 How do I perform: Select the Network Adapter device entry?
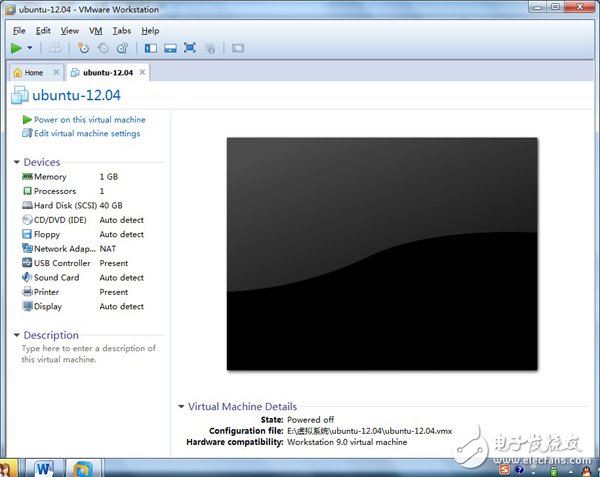64,249
